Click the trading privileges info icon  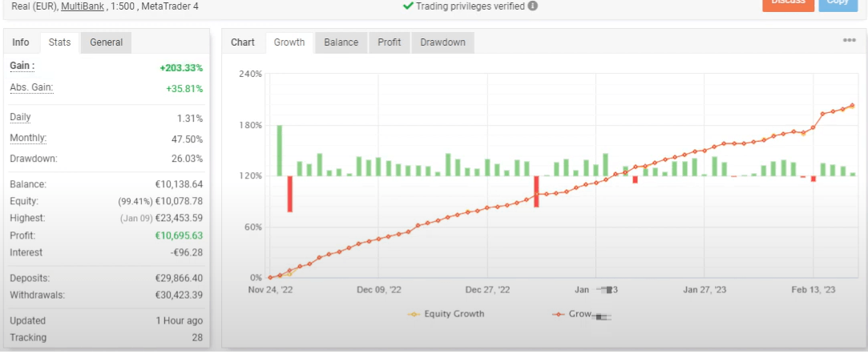pos(533,6)
